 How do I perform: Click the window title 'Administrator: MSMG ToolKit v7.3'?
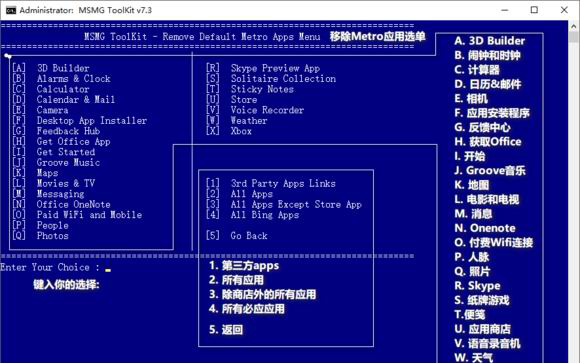[85, 10]
